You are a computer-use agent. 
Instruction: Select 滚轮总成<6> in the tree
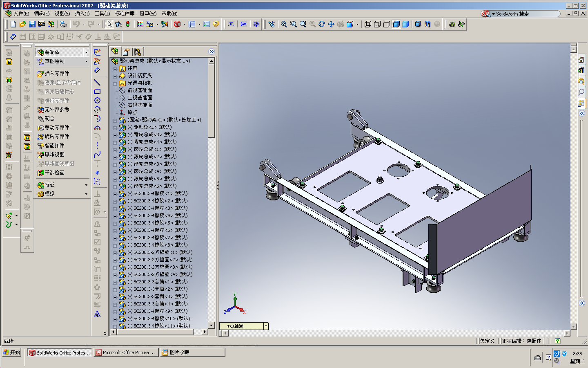click(152, 186)
